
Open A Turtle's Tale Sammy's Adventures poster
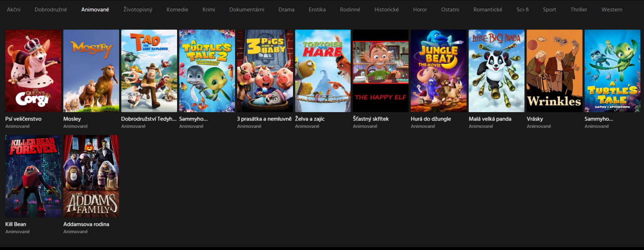tap(613, 71)
